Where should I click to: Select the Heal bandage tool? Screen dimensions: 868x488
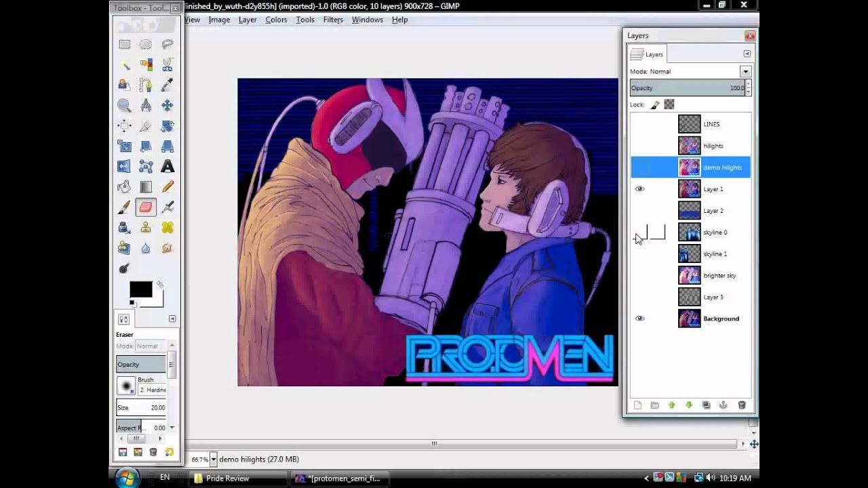(x=167, y=228)
